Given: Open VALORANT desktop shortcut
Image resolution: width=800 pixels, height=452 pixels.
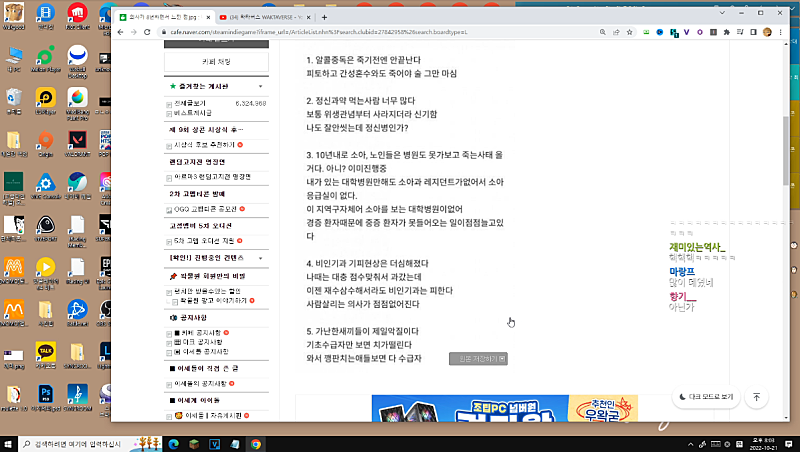Looking at the screenshot, I should click(77, 143).
